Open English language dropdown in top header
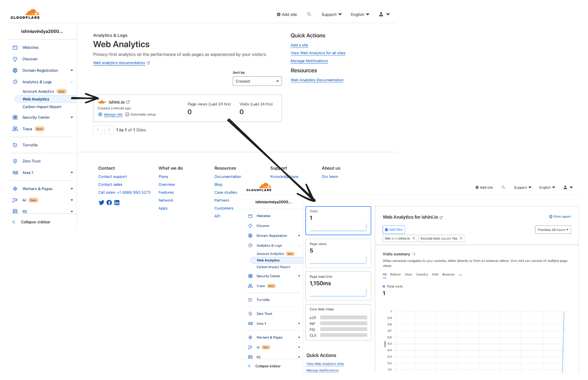This screenshot has width=588, height=380. [x=360, y=15]
